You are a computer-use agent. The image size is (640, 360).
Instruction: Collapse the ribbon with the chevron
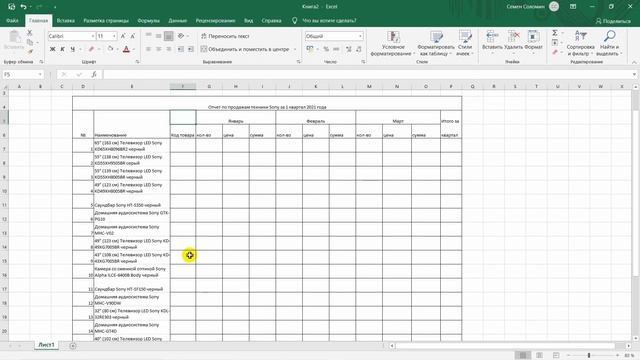pyautogui.click(x=634, y=62)
